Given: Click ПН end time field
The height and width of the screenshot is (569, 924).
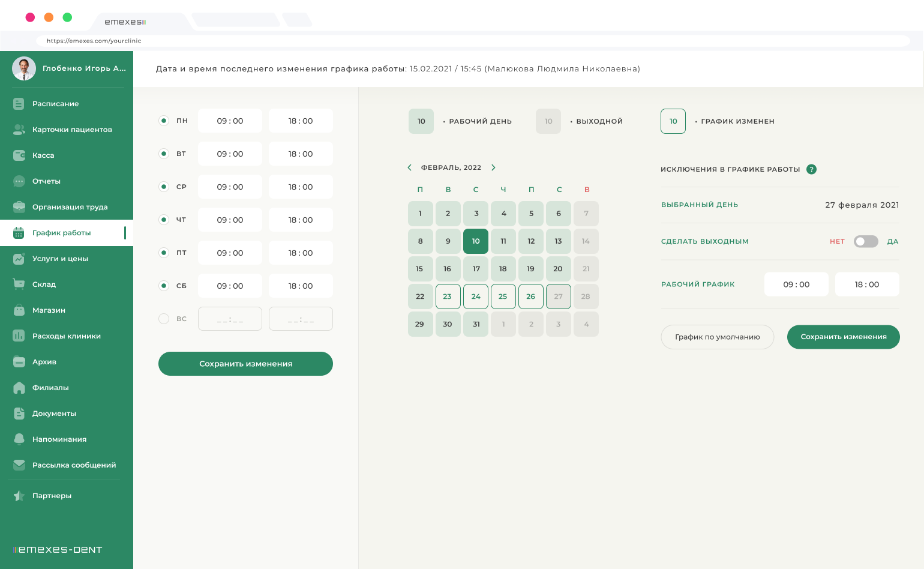Looking at the screenshot, I should 301,121.
